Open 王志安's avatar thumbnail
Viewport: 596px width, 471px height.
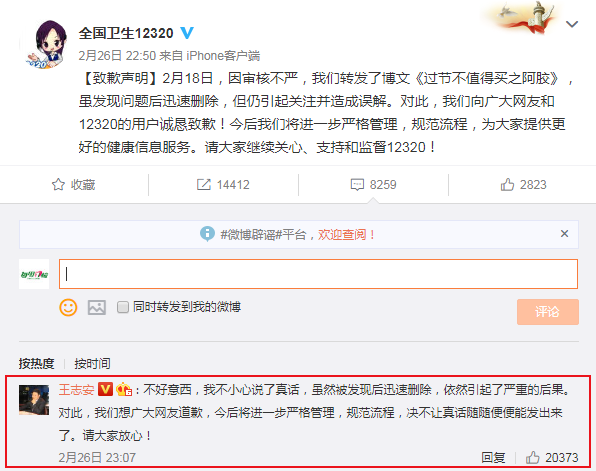[34, 400]
